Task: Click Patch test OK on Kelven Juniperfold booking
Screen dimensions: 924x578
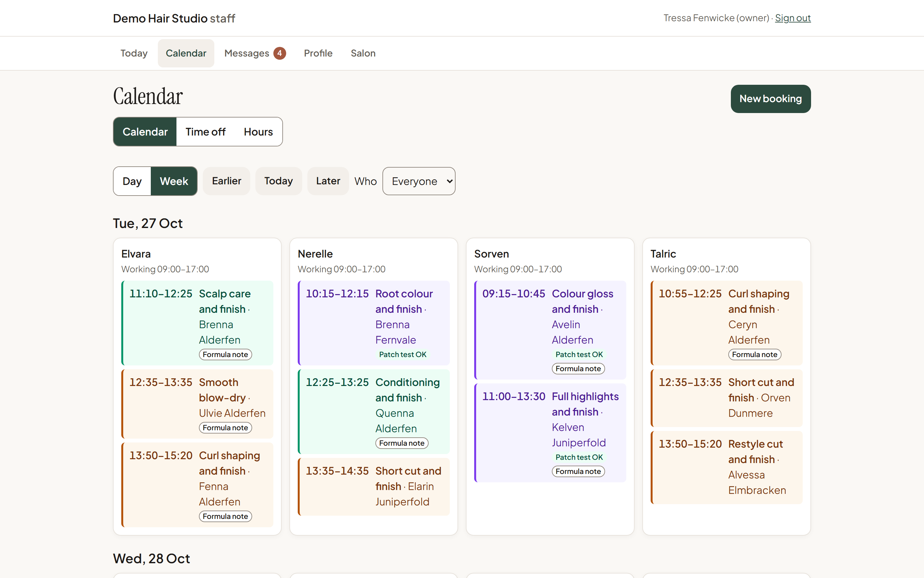Action: (x=579, y=457)
